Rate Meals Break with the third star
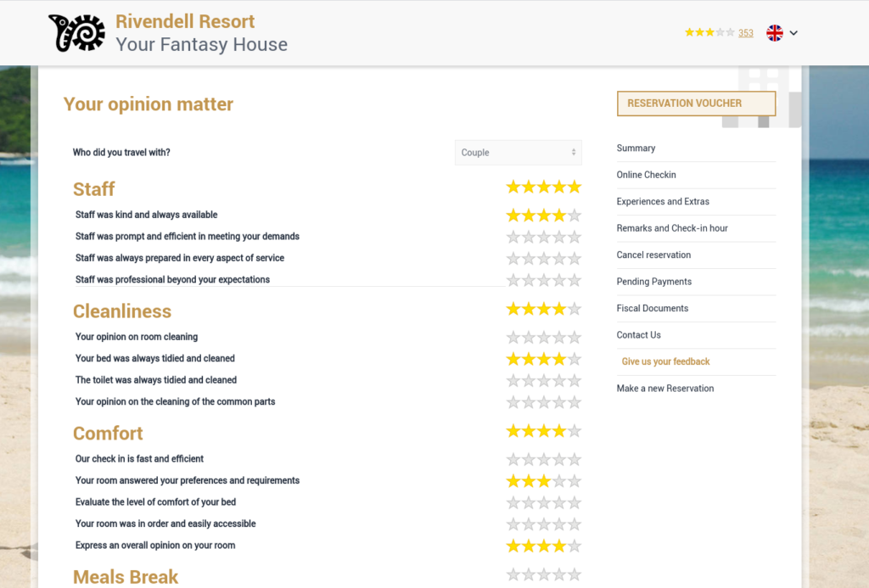This screenshot has width=869, height=588. pos(544,574)
